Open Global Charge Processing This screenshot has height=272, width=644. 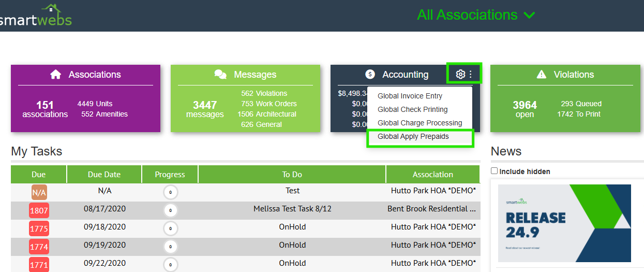(420, 123)
